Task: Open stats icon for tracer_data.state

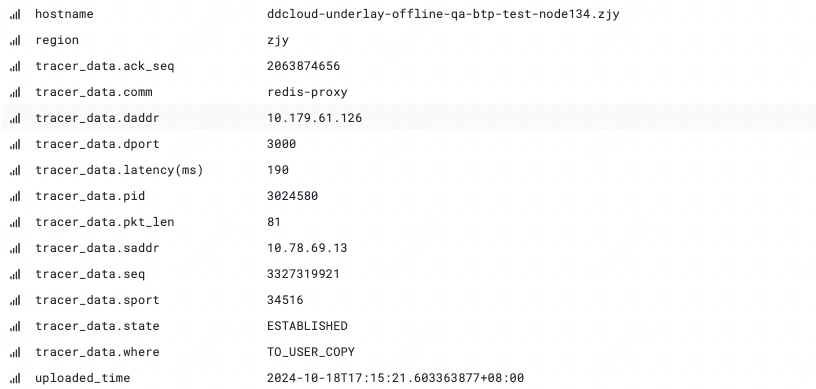Action: [x=15, y=327]
